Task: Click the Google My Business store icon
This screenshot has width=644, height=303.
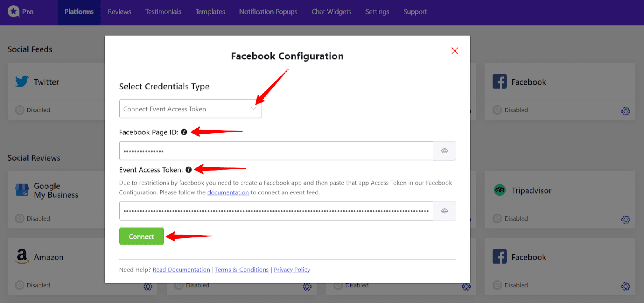Action: (x=22, y=190)
